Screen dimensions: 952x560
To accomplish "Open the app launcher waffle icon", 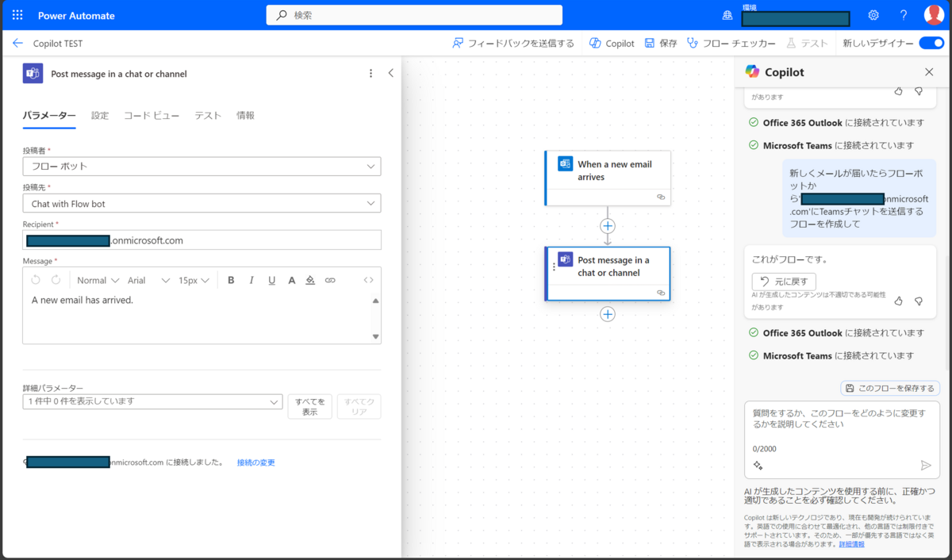I will (x=17, y=15).
